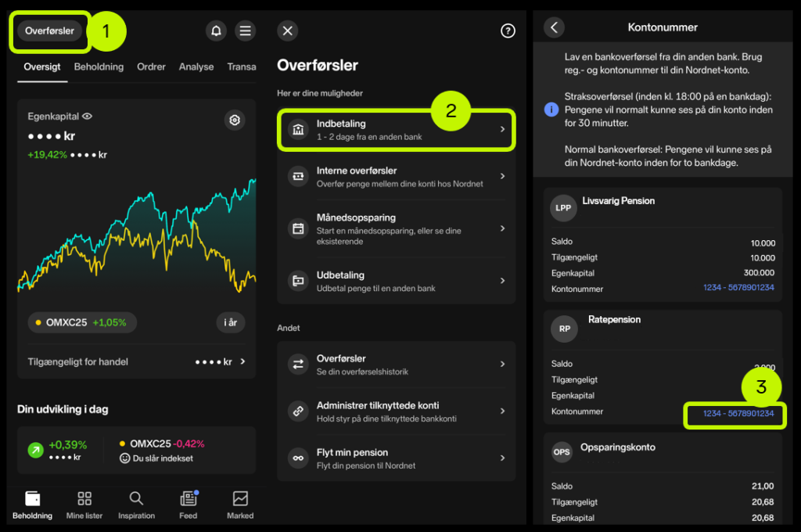Open Overførsler history row chevron
Image resolution: width=801 pixels, height=532 pixels.
(503, 364)
